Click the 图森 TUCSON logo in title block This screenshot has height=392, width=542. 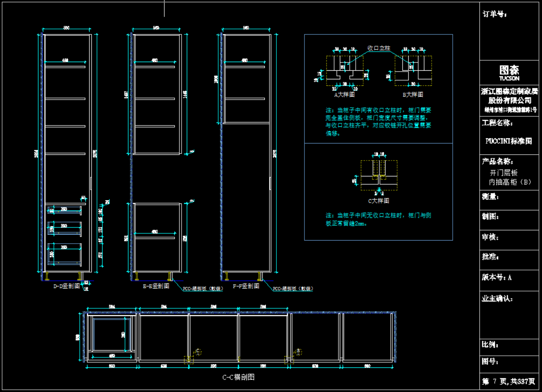coord(509,72)
